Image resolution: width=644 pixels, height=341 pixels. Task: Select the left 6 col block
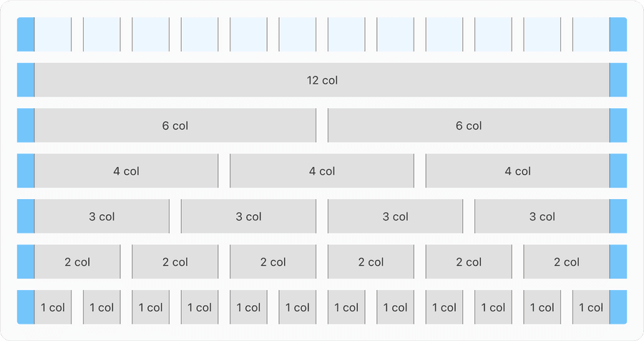[175, 125]
